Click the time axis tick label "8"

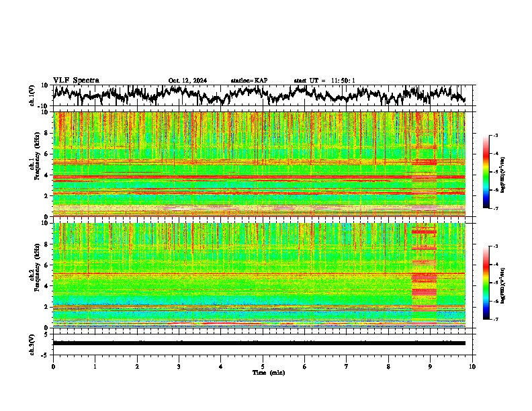point(388,367)
